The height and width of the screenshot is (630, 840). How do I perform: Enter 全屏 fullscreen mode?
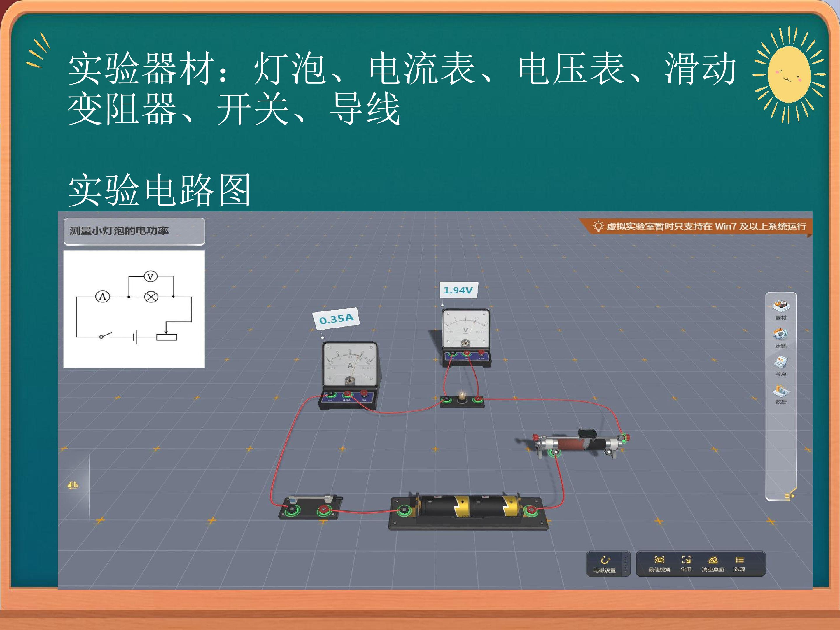(x=686, y=563)
